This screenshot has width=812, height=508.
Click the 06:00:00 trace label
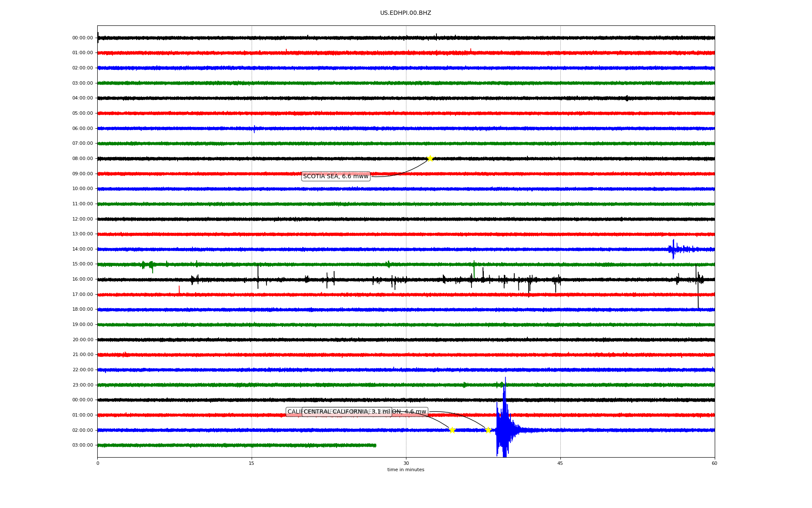click(x=82, y=128)
